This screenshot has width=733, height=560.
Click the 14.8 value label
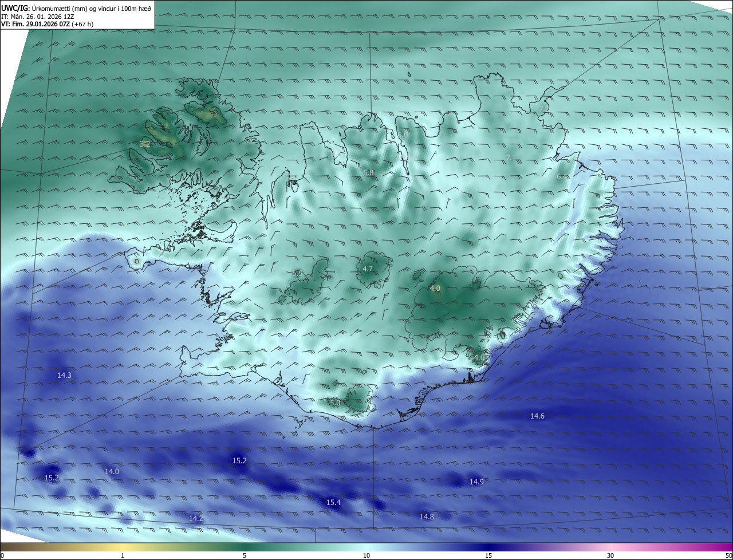[427, 516]
